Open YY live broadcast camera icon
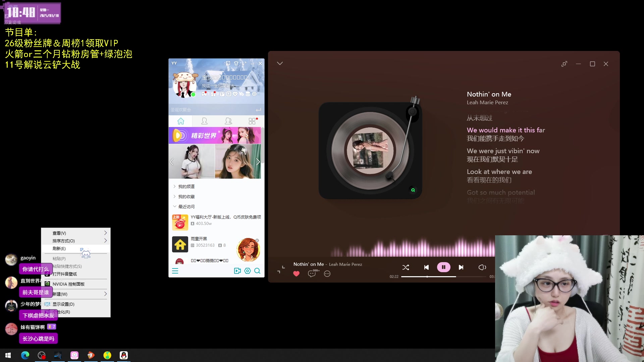644x362 pixels. [x=237, y=271]
